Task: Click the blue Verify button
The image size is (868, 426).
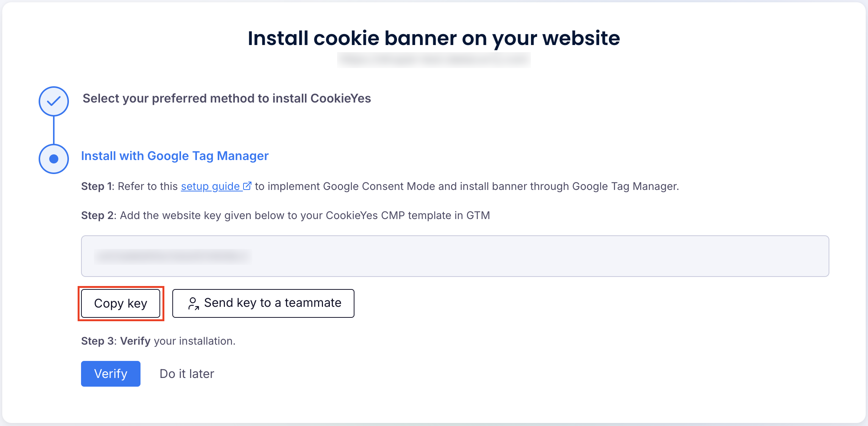Action: [111, 374]
